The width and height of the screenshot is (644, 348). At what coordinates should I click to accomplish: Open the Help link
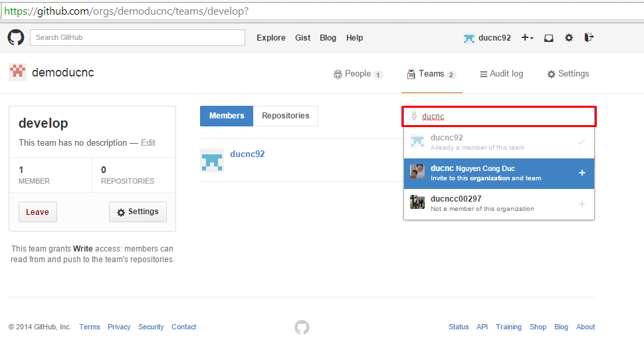point(354,38)
